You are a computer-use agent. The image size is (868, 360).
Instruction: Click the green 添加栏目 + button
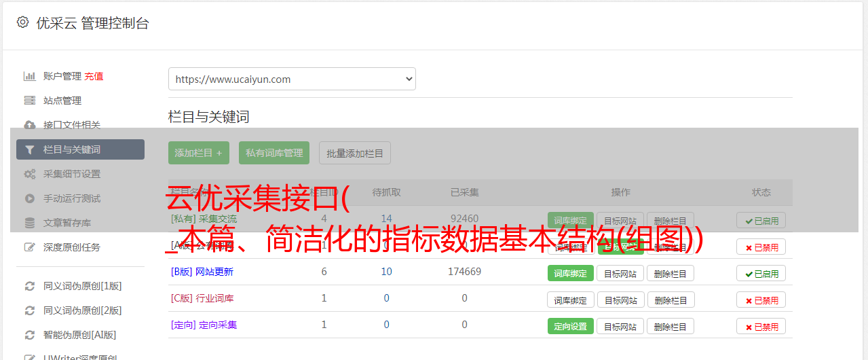tap(199, 153)
